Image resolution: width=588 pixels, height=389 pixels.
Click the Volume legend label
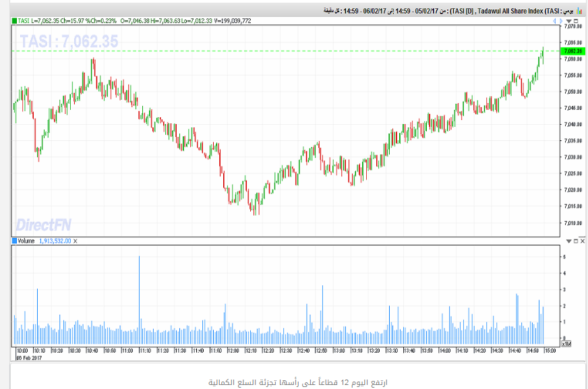pyautogui.click(x=26, y=241)
